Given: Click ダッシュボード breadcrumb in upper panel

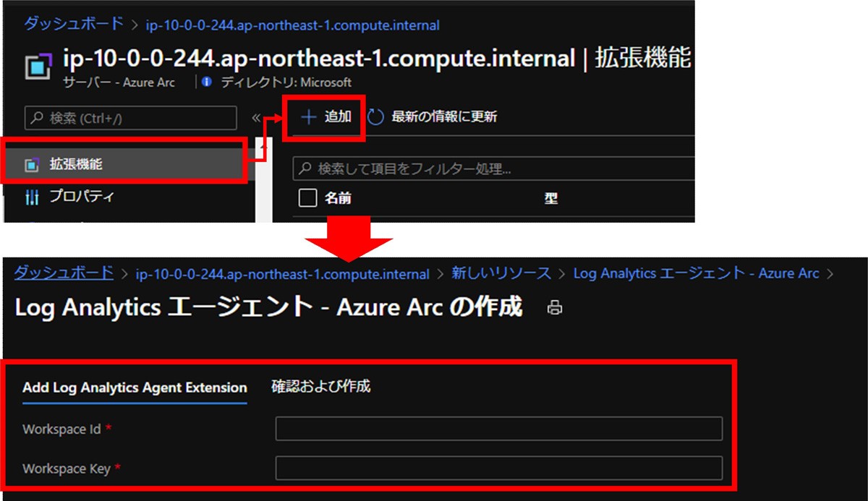Looking at the screenshot, I should pos(74,24).
